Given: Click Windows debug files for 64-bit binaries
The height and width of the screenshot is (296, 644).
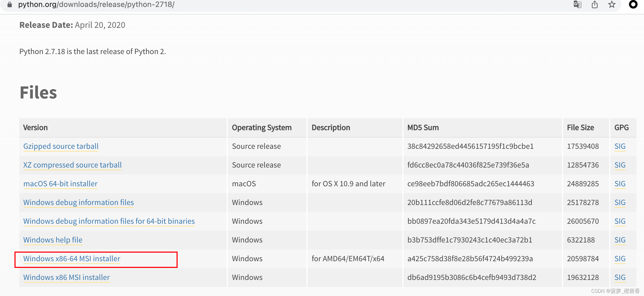Looking at the screenshot, I should 109,221.
